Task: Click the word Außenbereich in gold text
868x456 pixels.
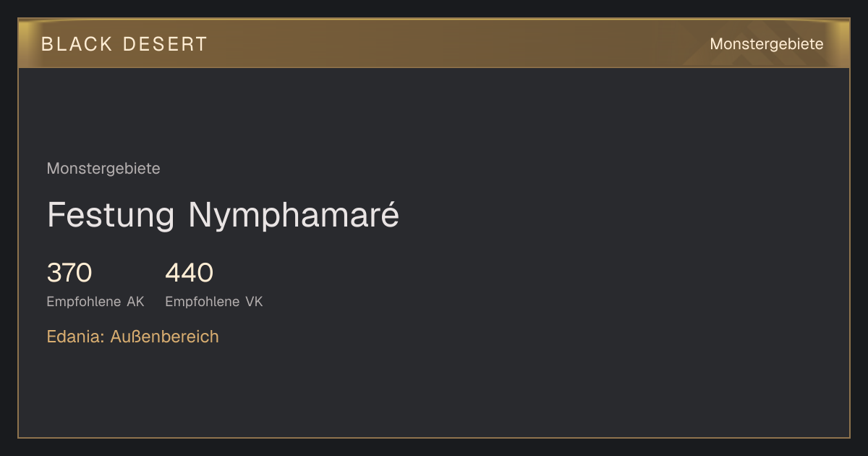Action: point(165,337)
